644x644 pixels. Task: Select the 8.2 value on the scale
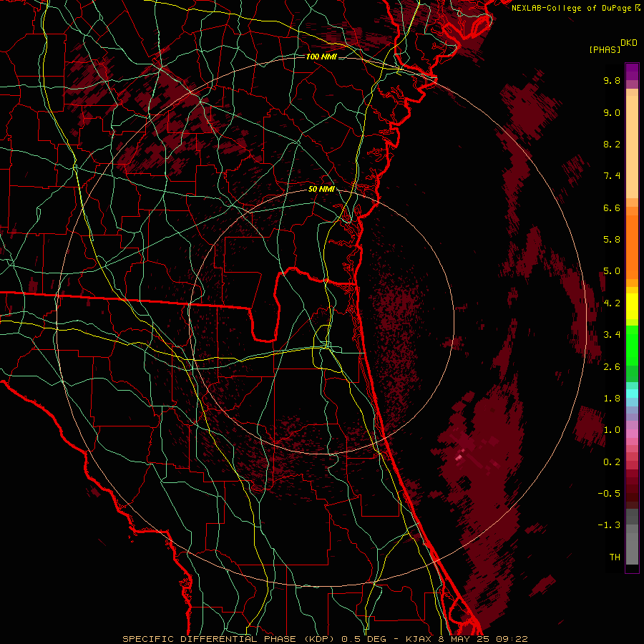click(612, 144)
